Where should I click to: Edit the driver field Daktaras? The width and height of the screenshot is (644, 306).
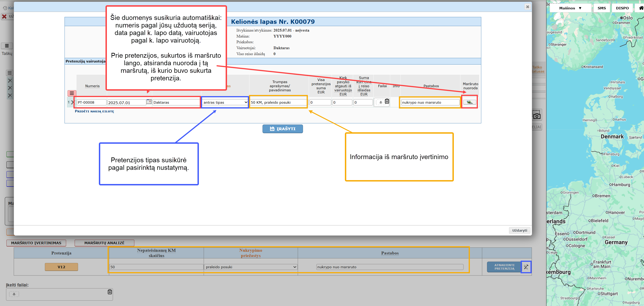[x=176, y=102]
